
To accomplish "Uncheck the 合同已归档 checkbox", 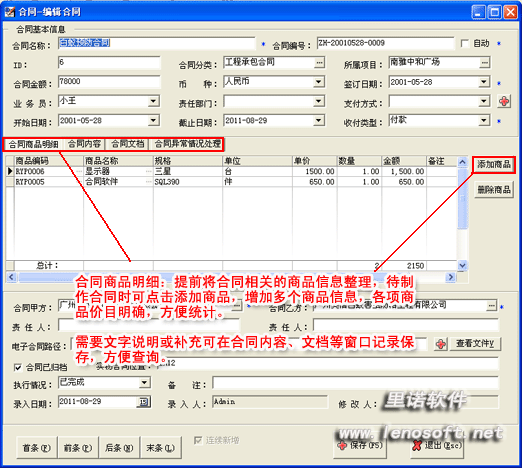I will tap(18, 367).
